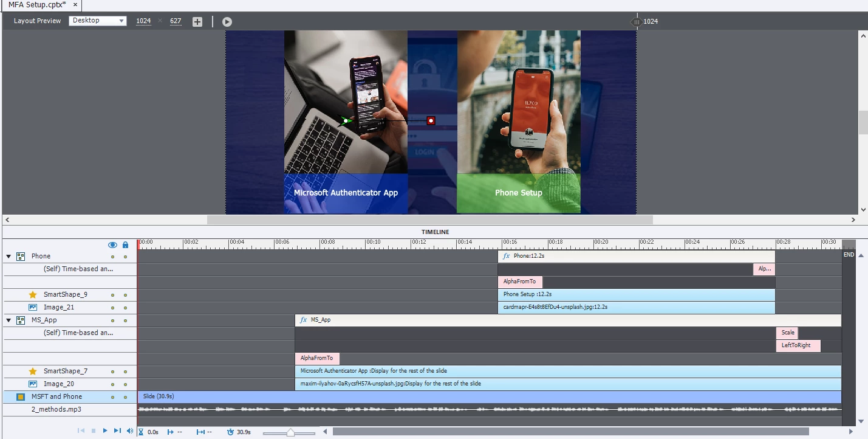The width and height of the screenshot is (868, 439).
Task: Click the hourglass elapsed time icon
Action: point(141,432)
